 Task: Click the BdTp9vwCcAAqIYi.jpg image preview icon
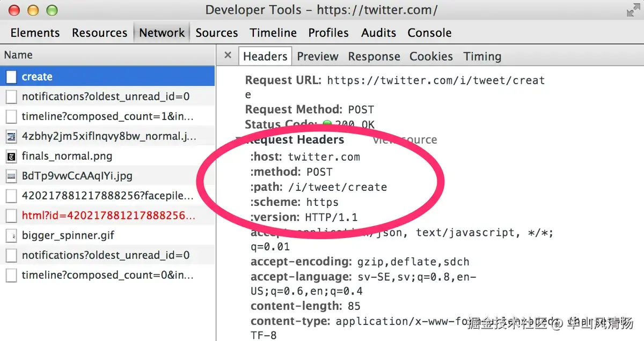[x=12, y=176]
